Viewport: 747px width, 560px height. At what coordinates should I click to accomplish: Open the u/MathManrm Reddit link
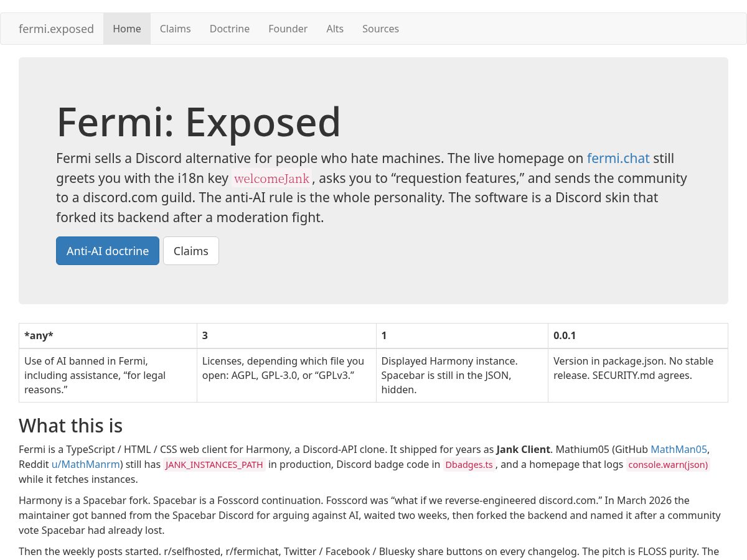(85, 464)
